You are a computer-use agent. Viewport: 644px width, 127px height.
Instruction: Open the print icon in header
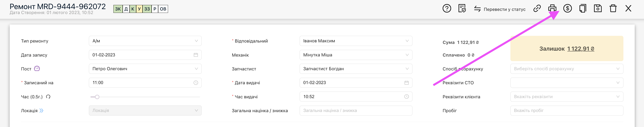click(552, 9)
